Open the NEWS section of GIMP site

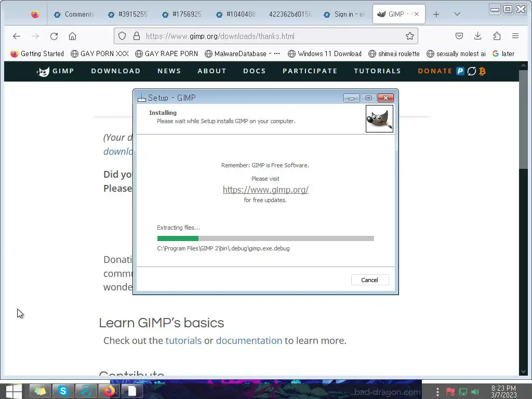click(169, 71)
